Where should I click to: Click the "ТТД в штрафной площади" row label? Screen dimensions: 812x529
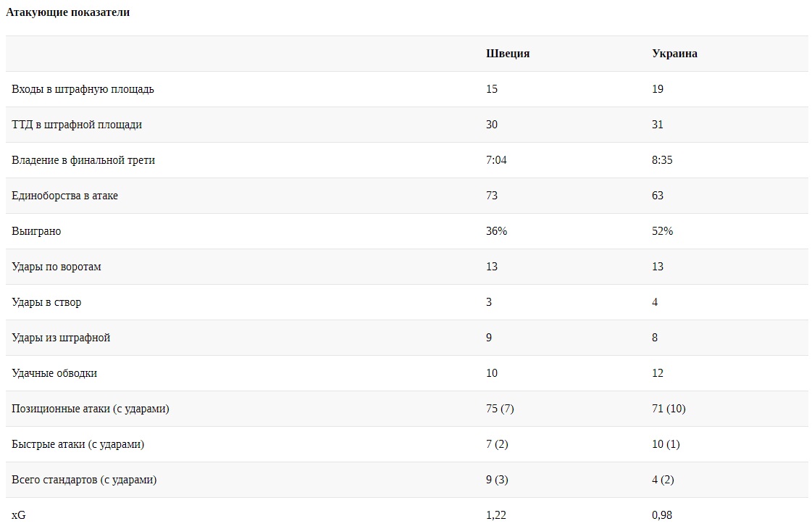click(77, 125)
